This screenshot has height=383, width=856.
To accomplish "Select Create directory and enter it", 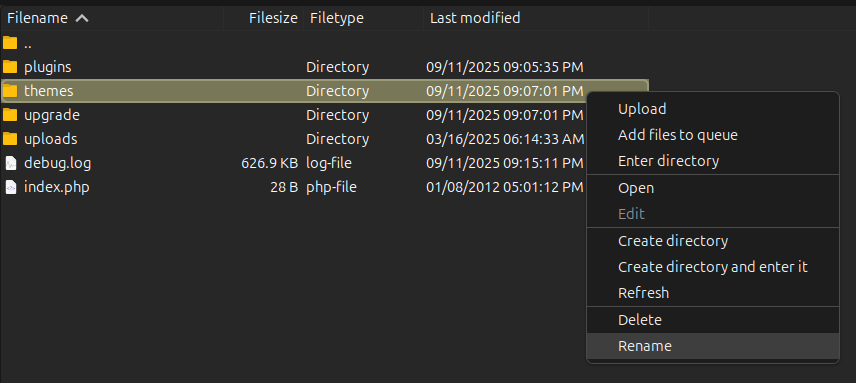I will [x=712, y=267].
